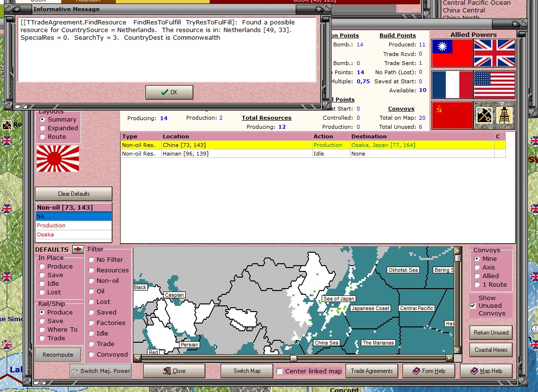Close the Informative Message dialog with X
The width and height of the screenshot is (538, 392).
point(319,10)
